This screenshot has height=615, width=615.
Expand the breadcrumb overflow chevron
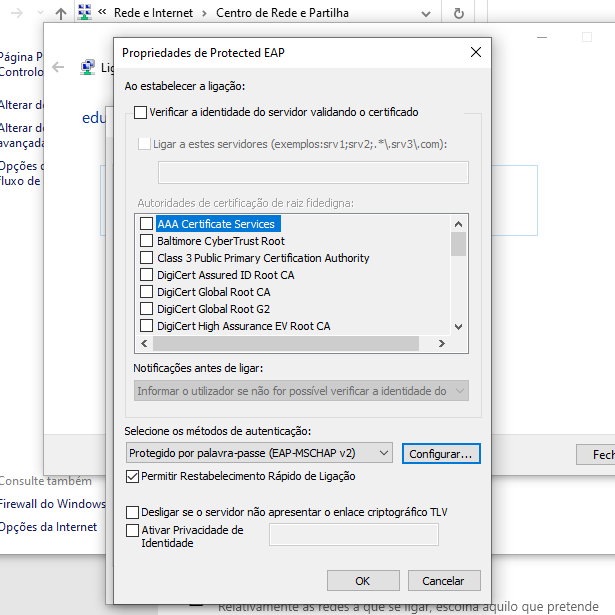click(102, 12)
